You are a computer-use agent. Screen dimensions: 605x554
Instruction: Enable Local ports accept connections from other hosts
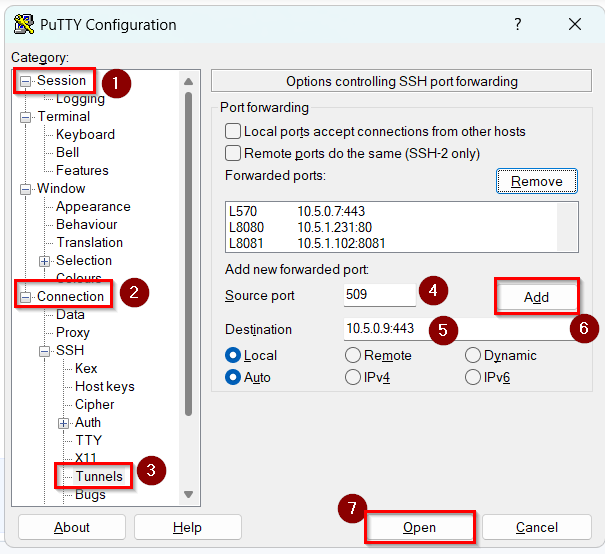point(233,131)
